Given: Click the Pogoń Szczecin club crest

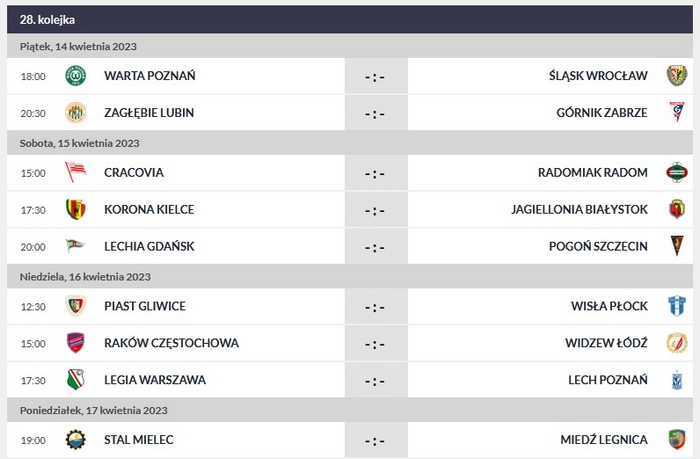Looking at the screenshot, I should 676,246.
